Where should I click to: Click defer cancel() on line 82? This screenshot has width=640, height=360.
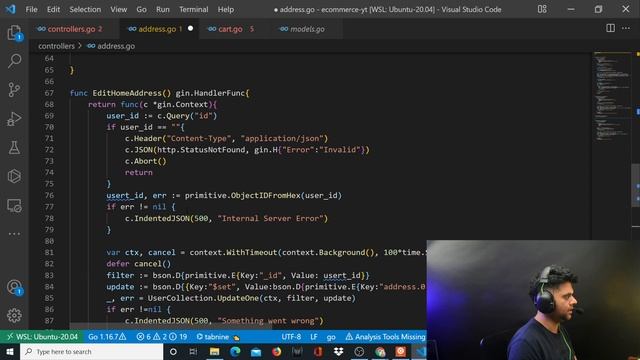coord(139,264)
